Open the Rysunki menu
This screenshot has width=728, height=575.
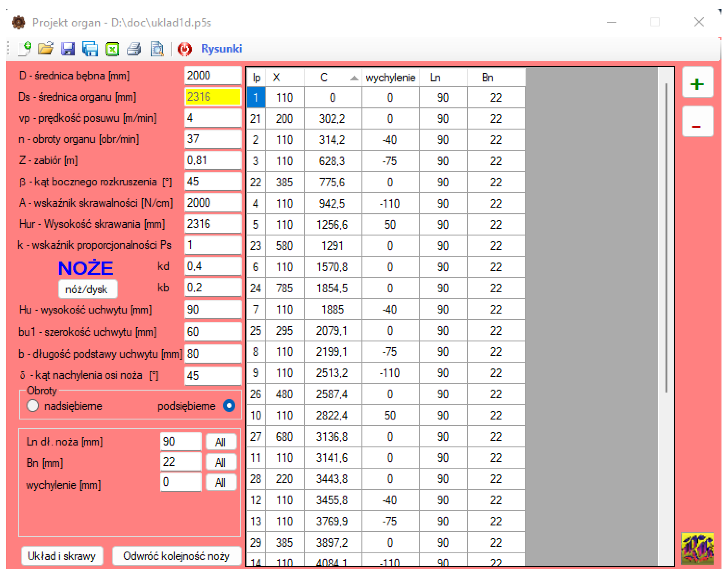[x=221, y=49]
